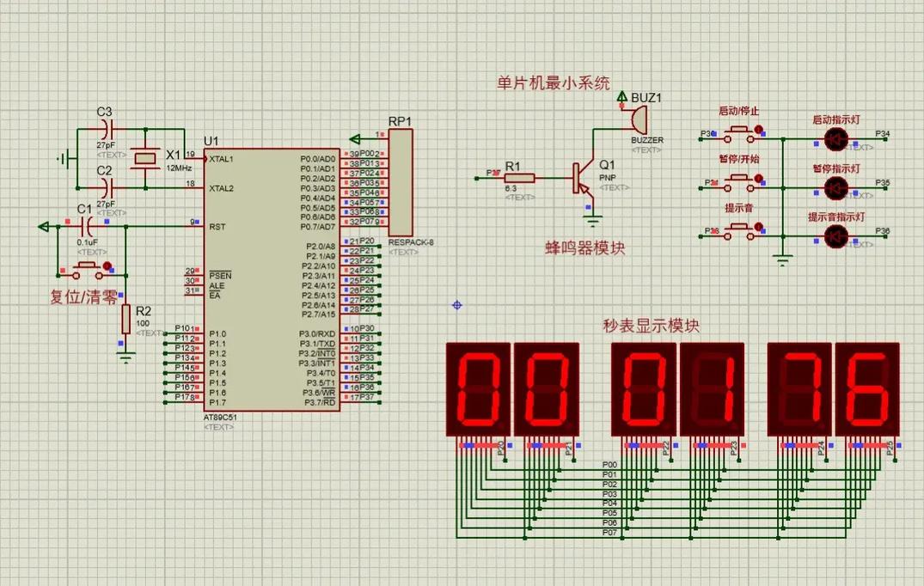Click the C1 0.1uF capacitor

click(x=86, y=227)
